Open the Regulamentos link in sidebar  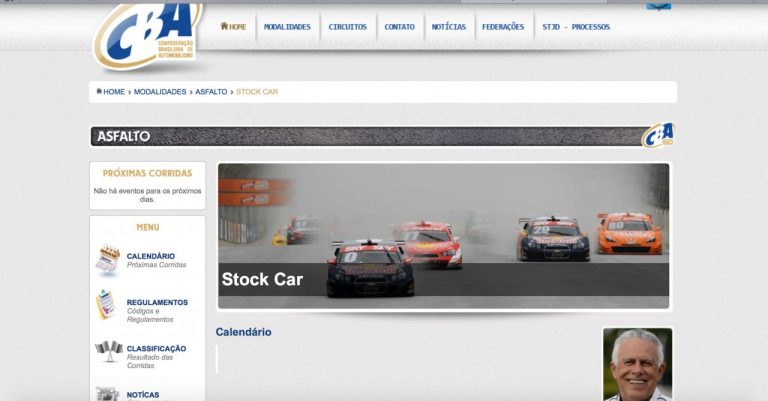point(157,302)
